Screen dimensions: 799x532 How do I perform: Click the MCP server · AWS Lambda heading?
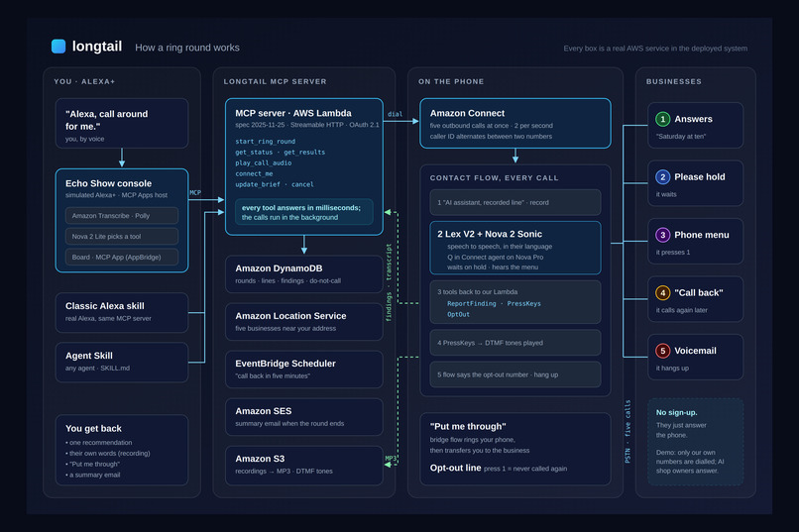[x=293, y=113]
